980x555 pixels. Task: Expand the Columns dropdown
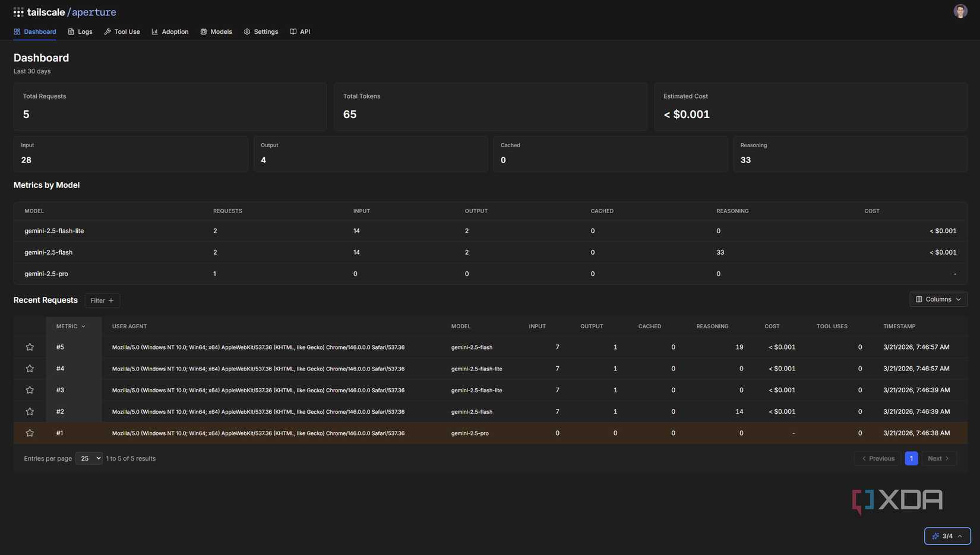pyautogui.click(x=938, y=299)
